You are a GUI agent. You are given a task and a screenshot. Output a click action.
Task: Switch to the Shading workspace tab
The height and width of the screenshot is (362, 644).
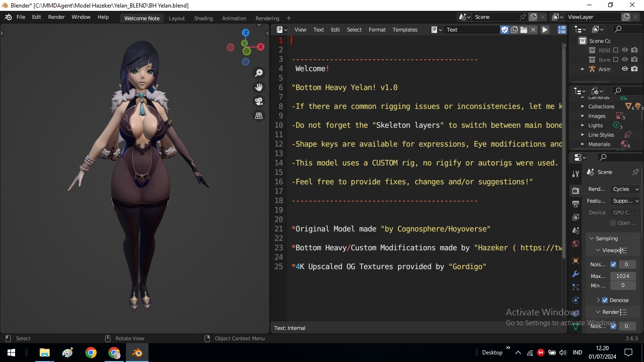[203, 18]
